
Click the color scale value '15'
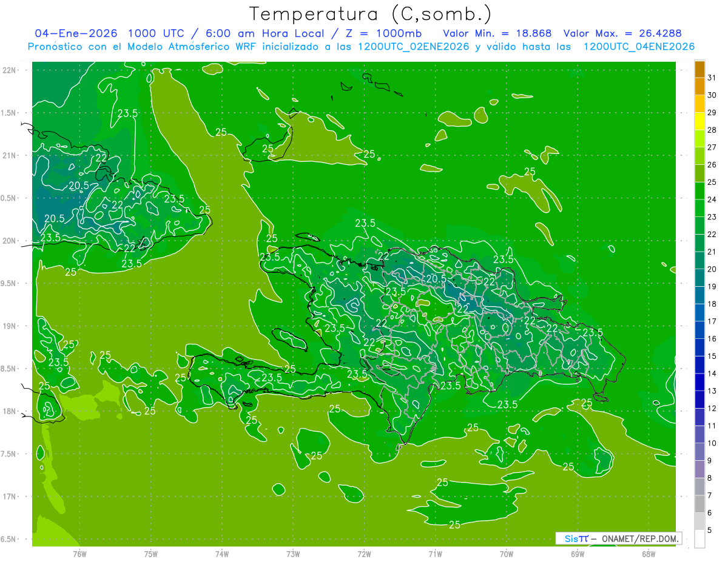pos(712,356)
